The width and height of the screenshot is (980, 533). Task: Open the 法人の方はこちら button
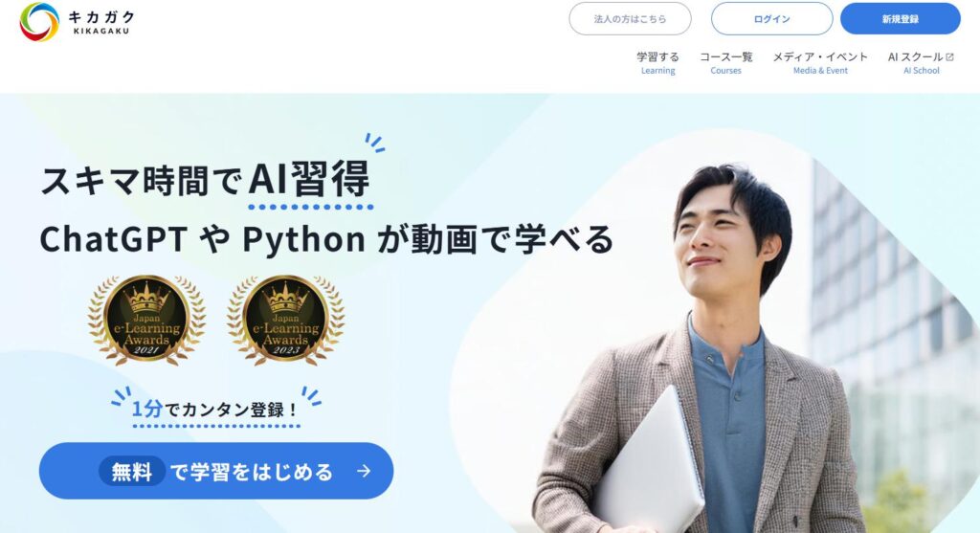pos(630,19)
